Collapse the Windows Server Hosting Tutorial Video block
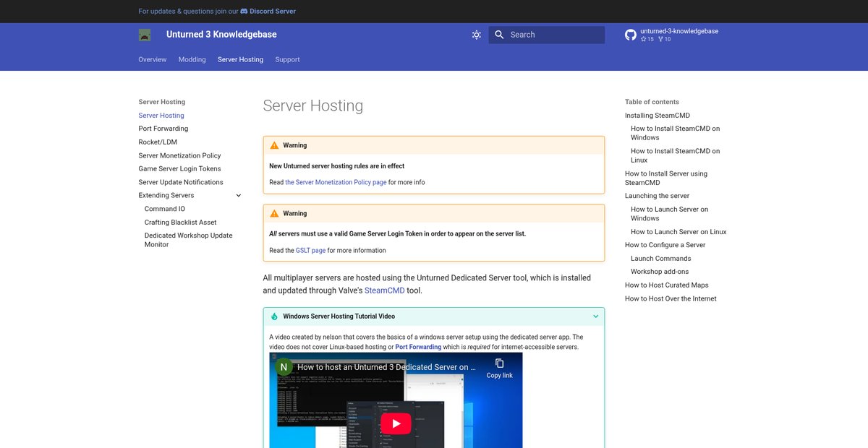 [596, 316]
